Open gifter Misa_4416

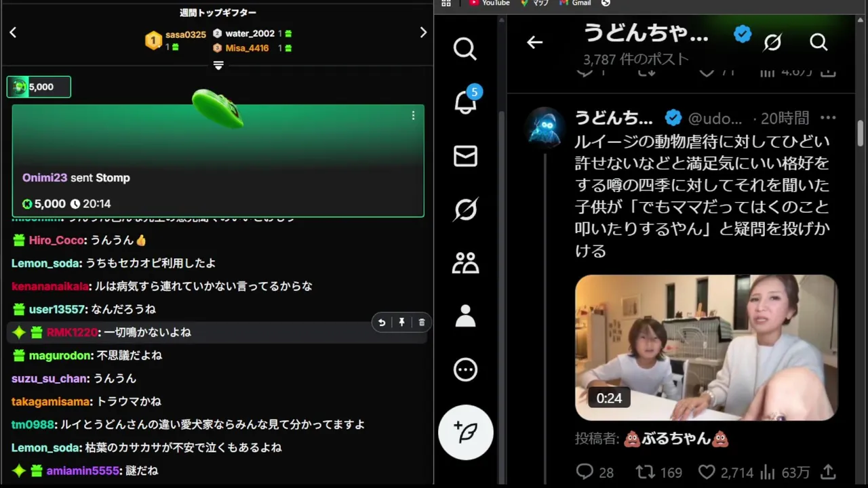(x=247, y=48)
